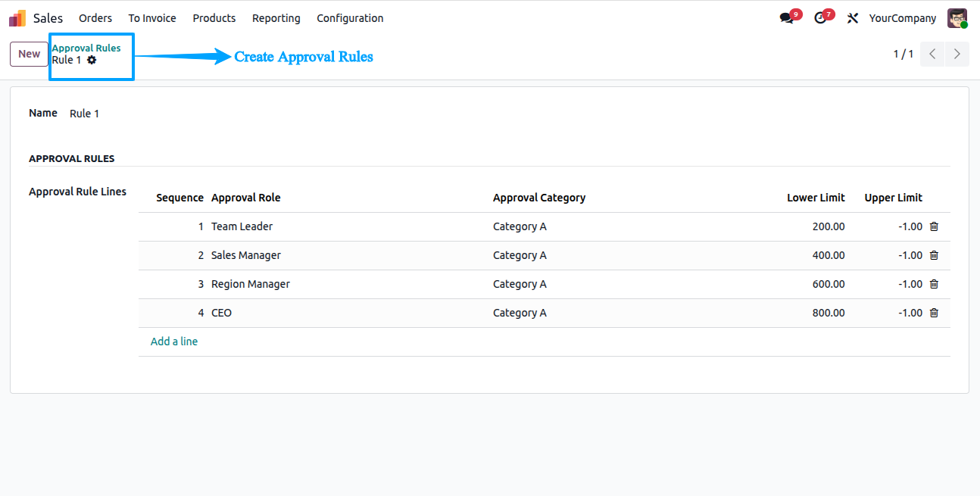The width and height of the screenshot is (980, 496).
Task: Delete the Region Manager rule line
Action: (934, 284)
